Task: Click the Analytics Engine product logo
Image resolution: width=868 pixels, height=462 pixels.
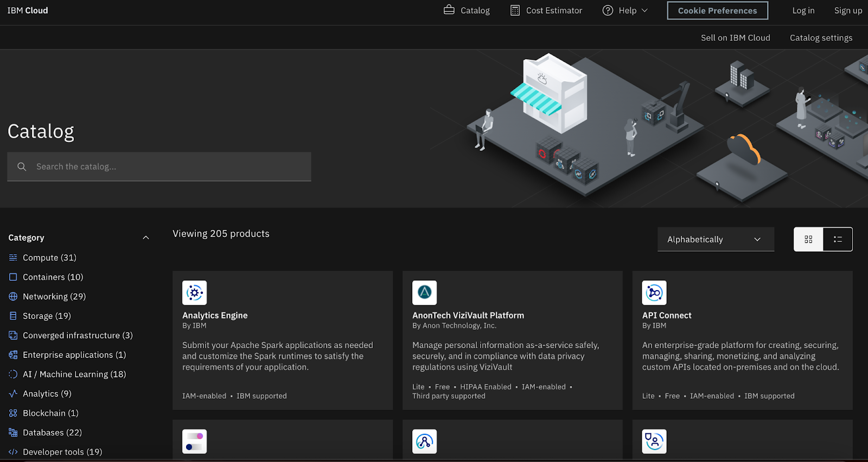Action: 194,293
